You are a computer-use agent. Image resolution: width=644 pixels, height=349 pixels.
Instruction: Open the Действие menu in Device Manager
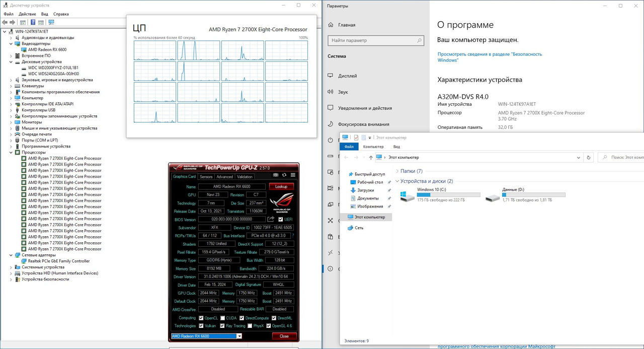pos(27,14)
